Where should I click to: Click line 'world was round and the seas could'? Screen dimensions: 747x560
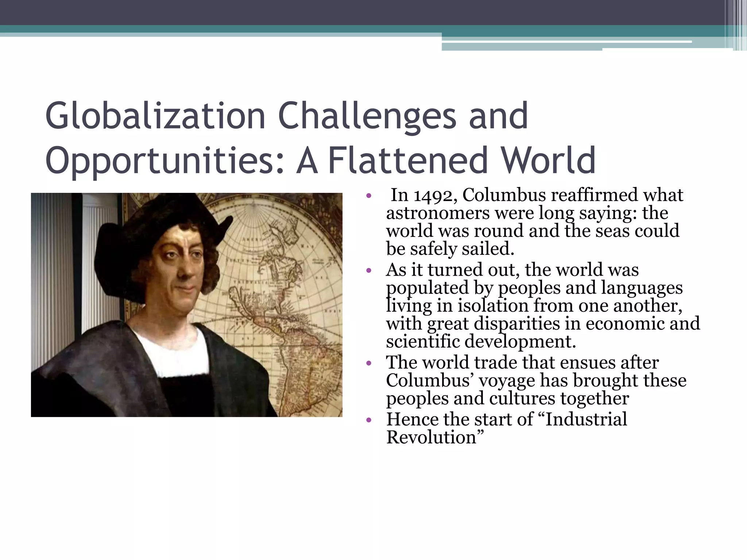pyautogui.click(x=533, y=231)
